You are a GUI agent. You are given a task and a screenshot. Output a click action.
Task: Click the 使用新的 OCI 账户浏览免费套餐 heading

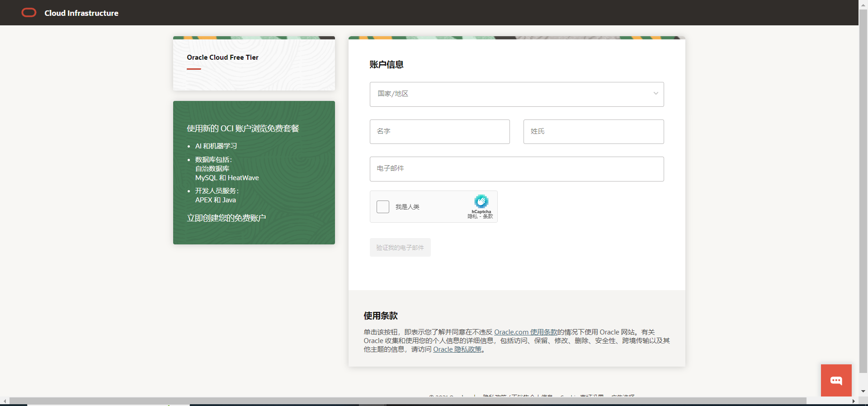click(x=243, y=129)
